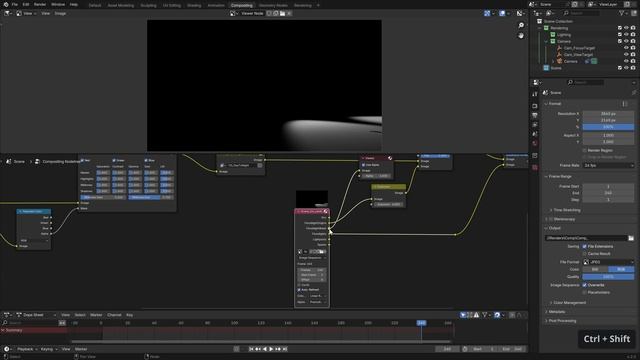The height and width of the screenshot is (360, 640).
Task: Open the View Layer properties tab icon
Action: 535,125
